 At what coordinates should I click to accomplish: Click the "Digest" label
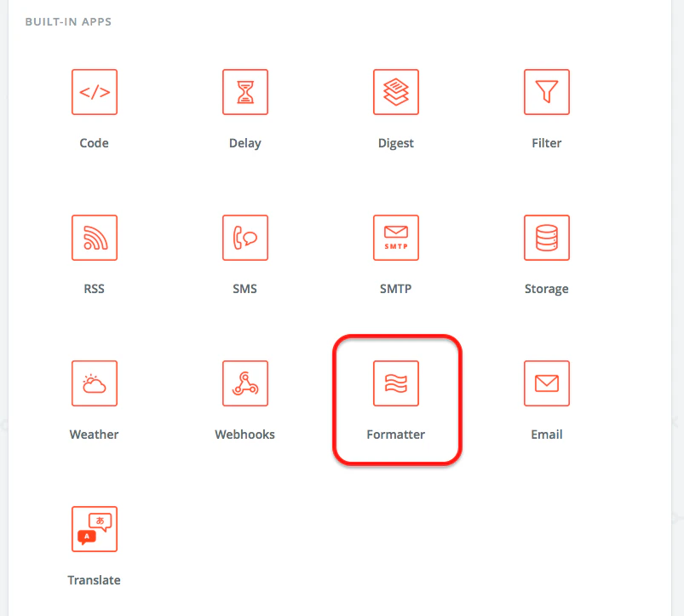coord(396,143)
